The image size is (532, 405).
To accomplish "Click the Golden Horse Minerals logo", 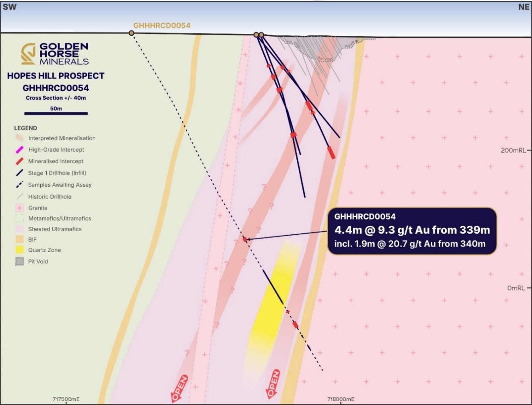I will [x=55, y=54].
